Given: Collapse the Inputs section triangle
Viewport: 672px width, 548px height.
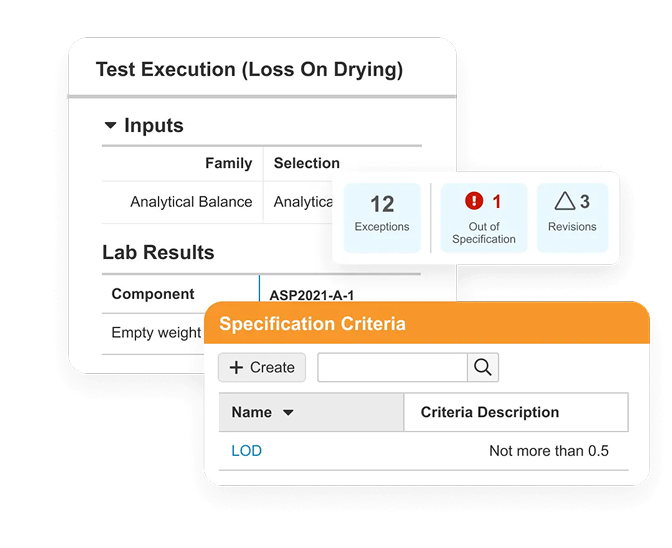Looking at the screenshot, I should coord(110,126).
